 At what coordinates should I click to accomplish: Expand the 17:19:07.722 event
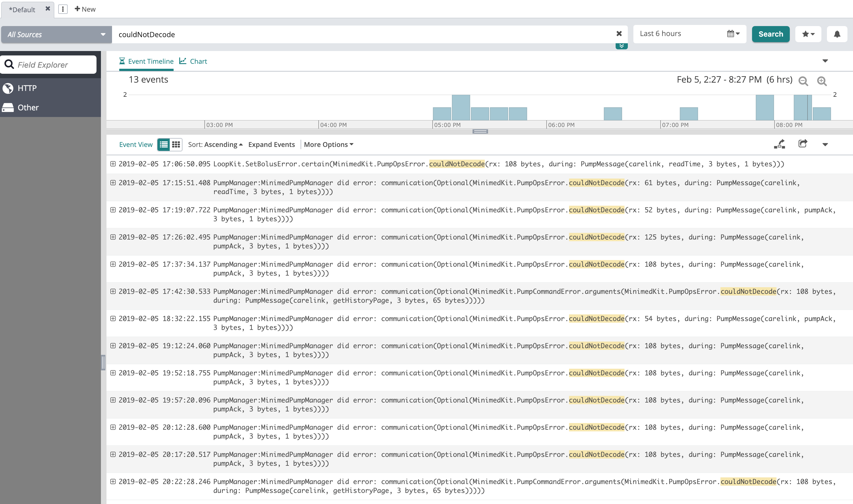click(x=113, y=210)
